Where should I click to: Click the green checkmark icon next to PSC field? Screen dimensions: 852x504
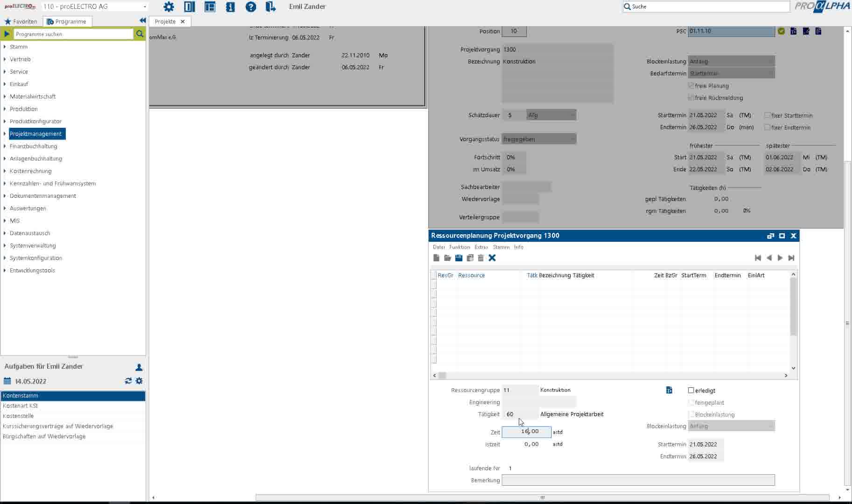pyautogui.click(x=781, y=31)
